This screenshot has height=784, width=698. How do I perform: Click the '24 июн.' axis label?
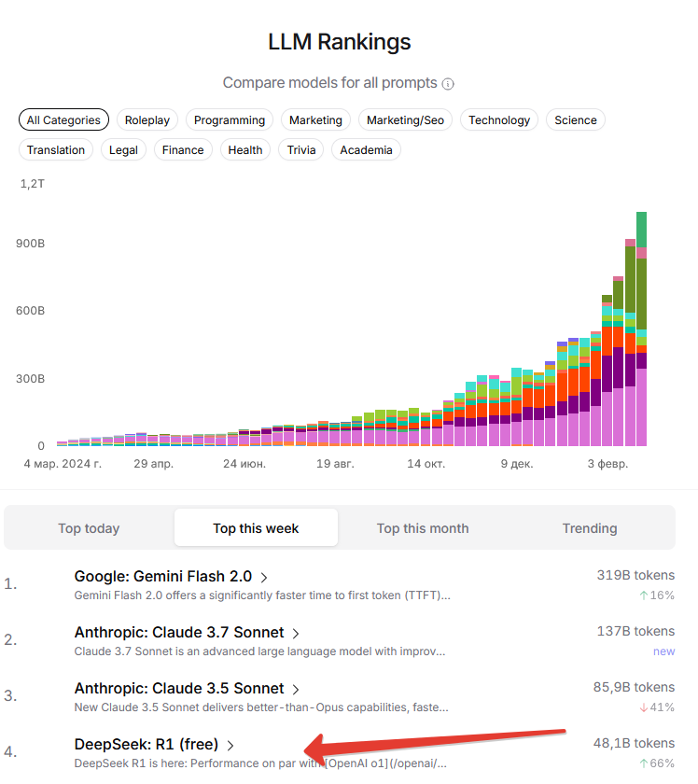tap(244, 464)
